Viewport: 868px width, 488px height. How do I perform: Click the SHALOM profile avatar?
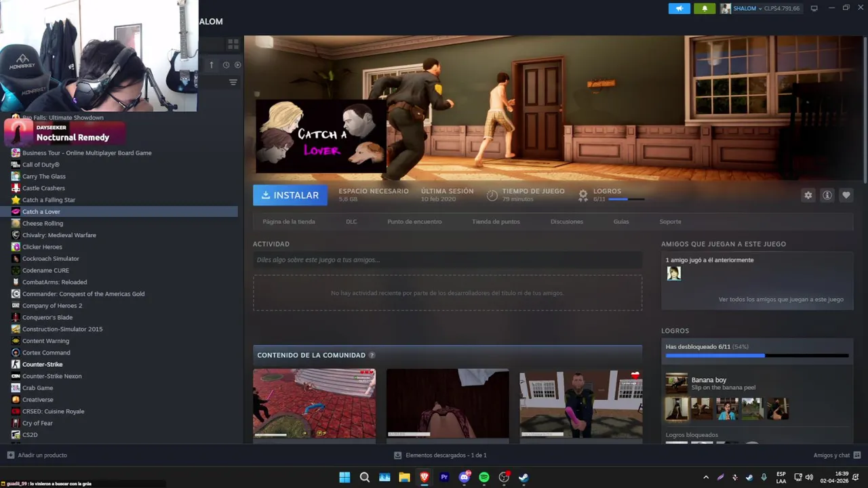click(726, 9)
